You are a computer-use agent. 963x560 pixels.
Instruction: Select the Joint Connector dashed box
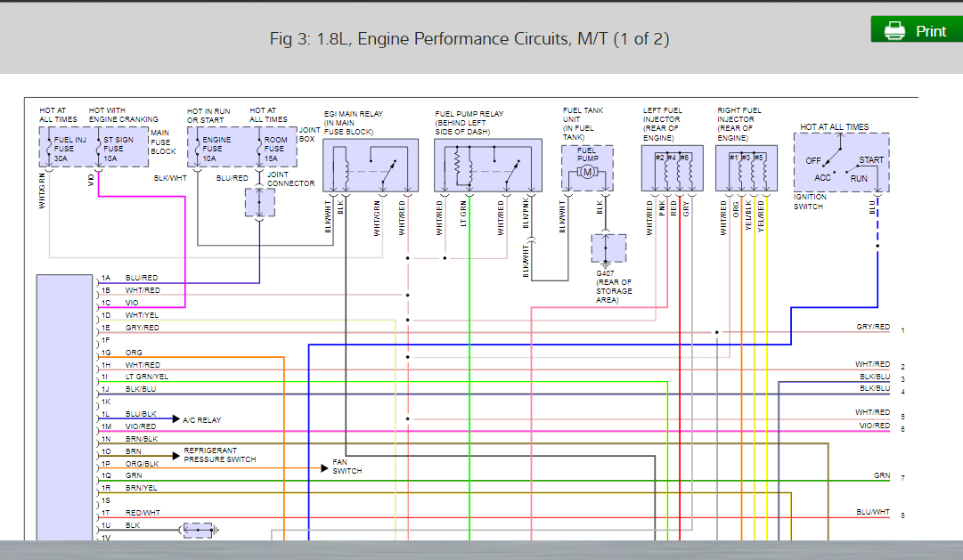point(259,202)
